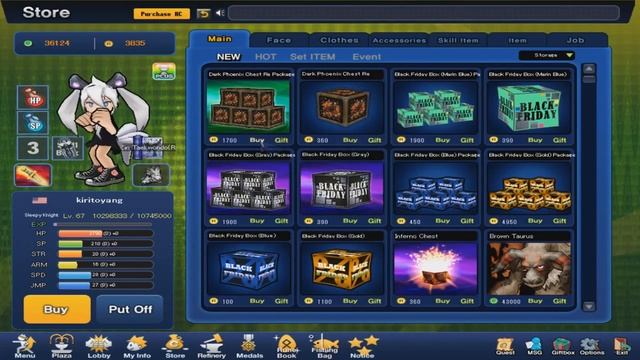Select the NEW subcategory
This screenshot has height=360, width=640.
pos(229,57)
